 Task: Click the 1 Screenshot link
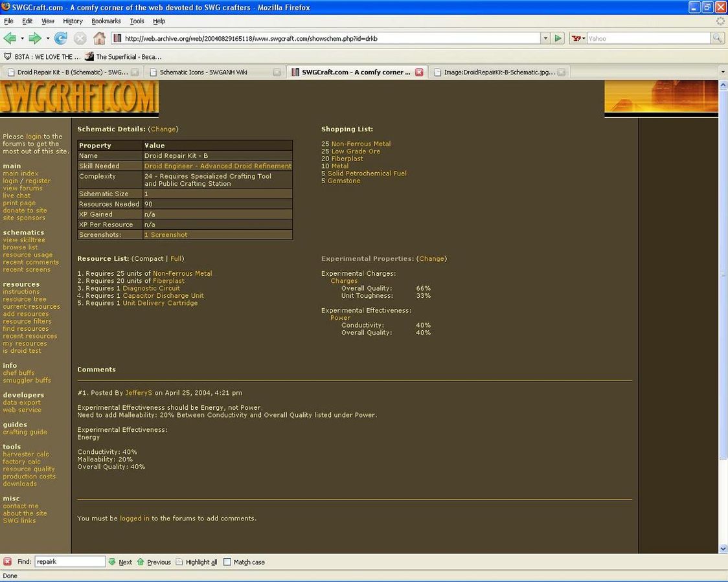coord(166,235)
